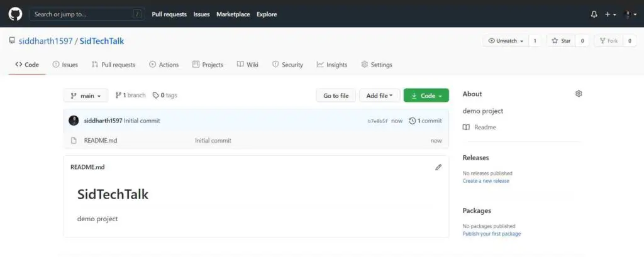Screen dimensions: 644x257
Task: Open SidTechTalk repository name link
Action: [x=102, y=41]
